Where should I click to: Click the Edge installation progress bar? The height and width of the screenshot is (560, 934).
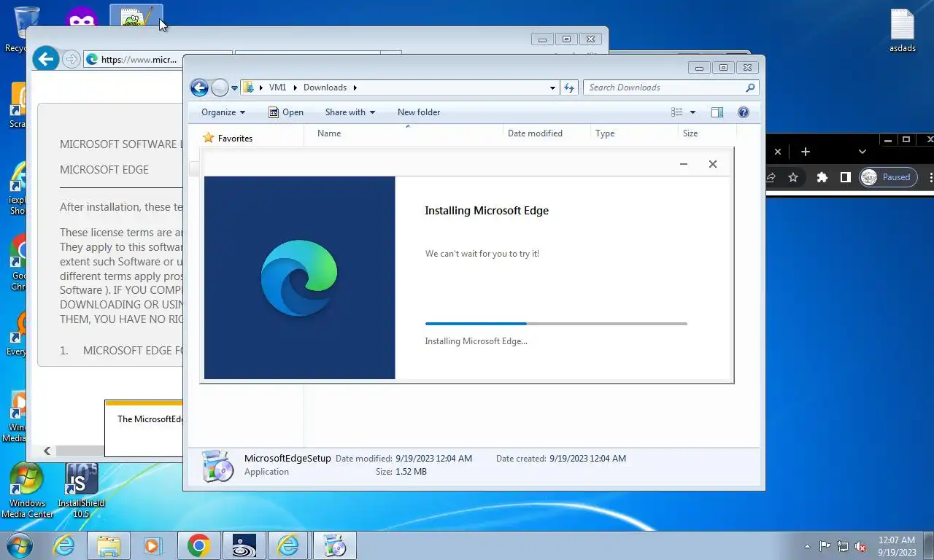pos(556,324)
